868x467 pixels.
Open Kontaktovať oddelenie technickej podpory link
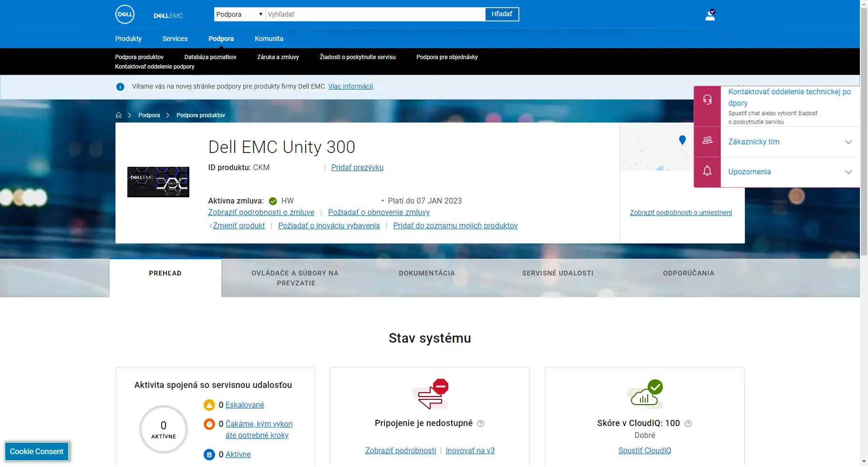click(790, 98)
